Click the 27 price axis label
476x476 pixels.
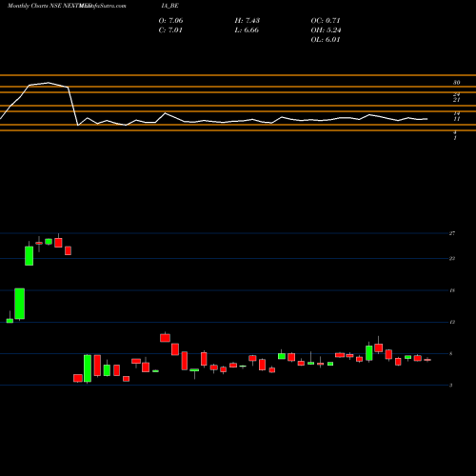452,233
